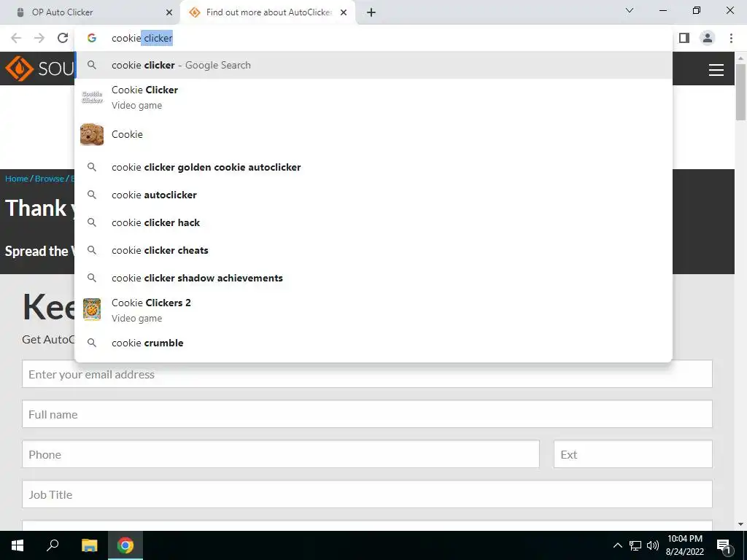Open the side panel icon
Screen dimensions: 747x560
pos(684,38)
